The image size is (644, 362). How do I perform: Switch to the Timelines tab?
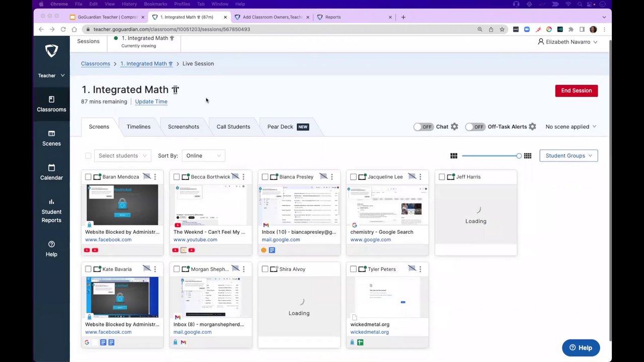(x=138, y=127)
